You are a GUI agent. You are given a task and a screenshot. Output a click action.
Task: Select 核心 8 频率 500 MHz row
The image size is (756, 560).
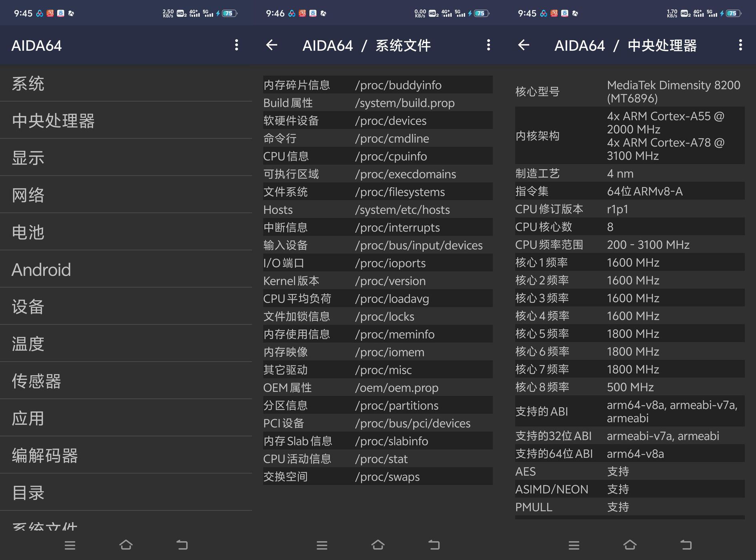[x=630, y=387]
